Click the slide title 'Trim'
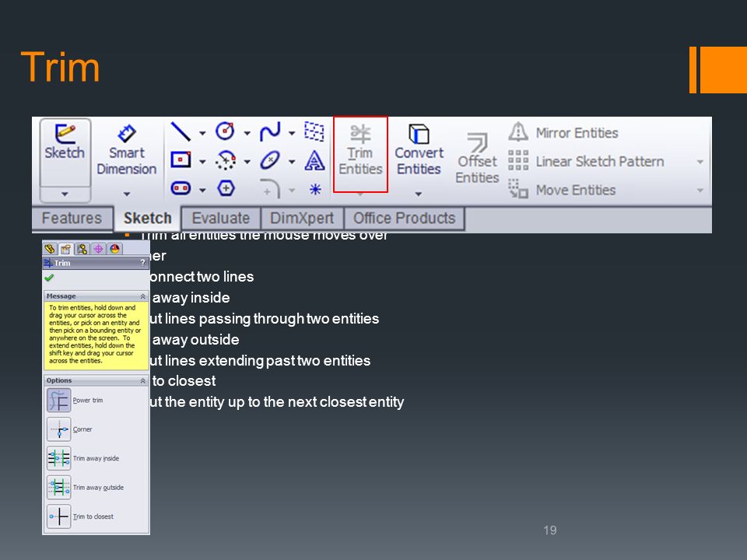 61,67
